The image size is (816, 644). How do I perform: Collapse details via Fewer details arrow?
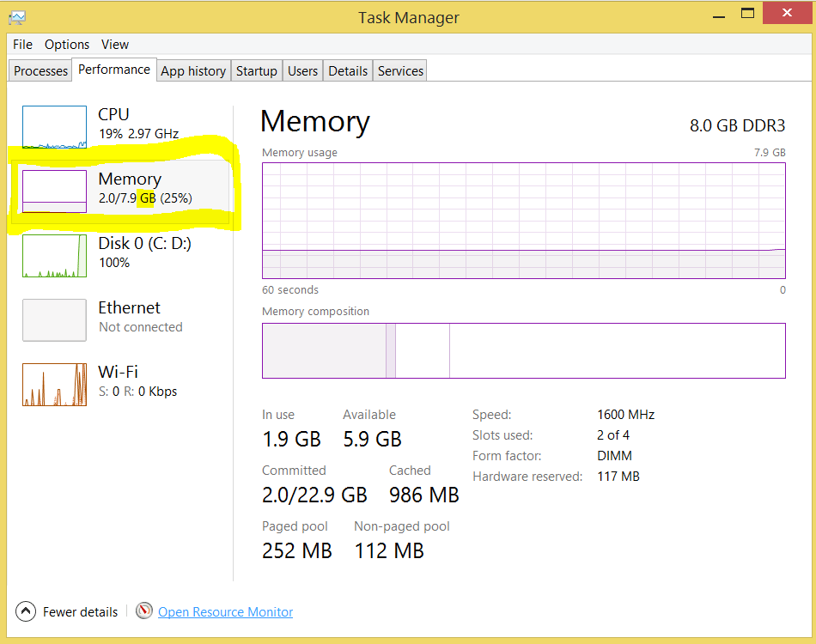[x=25, y=611]
